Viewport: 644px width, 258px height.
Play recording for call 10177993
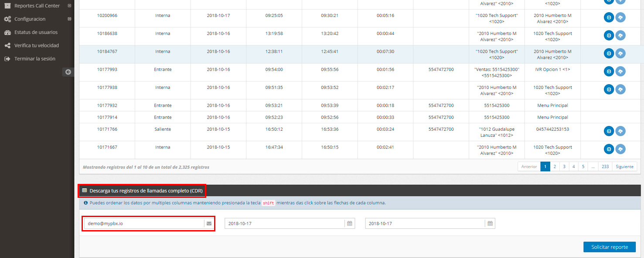(x=609, y=71)
